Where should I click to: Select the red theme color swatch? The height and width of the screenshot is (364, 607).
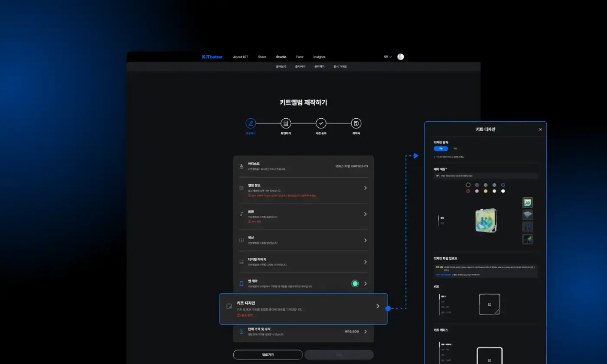click(x=468, y=191)
